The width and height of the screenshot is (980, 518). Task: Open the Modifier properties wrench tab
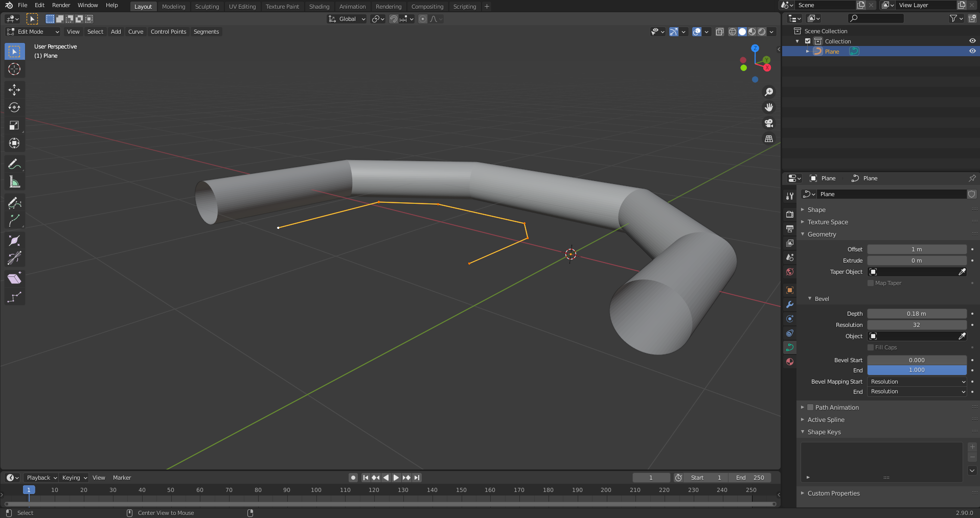(790, 304)
